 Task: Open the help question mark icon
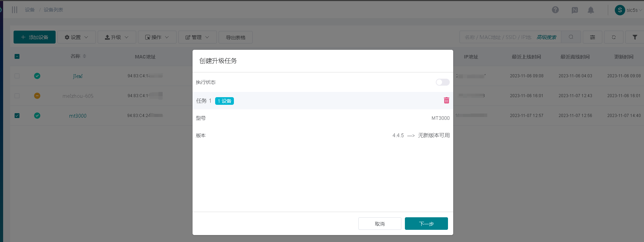coord(555,10)
